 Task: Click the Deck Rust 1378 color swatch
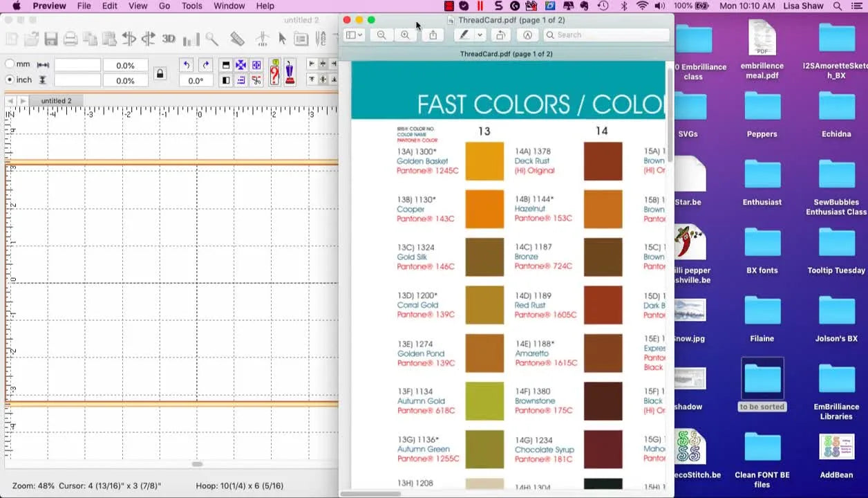click(x=603, y=161)
